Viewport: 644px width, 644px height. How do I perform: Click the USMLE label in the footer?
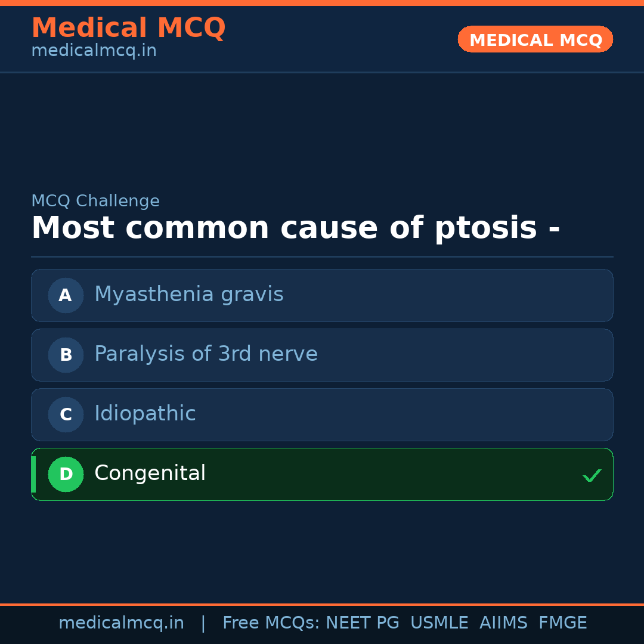[x=439, y=622]
